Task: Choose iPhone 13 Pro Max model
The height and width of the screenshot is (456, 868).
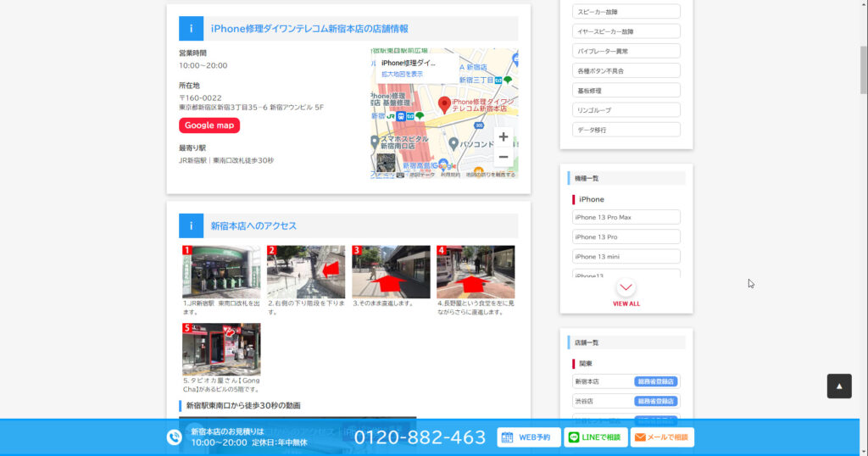Action: [x=626, y=217]
